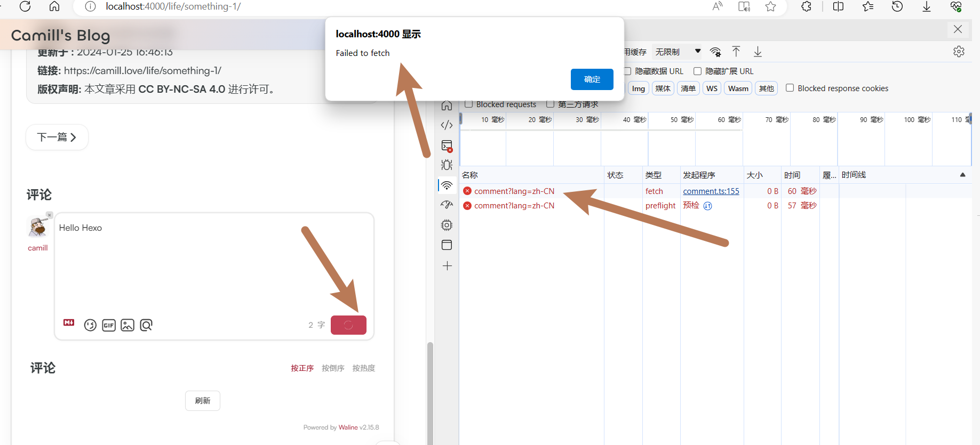Click the image upload icon in comment editor

pos(128,325)
